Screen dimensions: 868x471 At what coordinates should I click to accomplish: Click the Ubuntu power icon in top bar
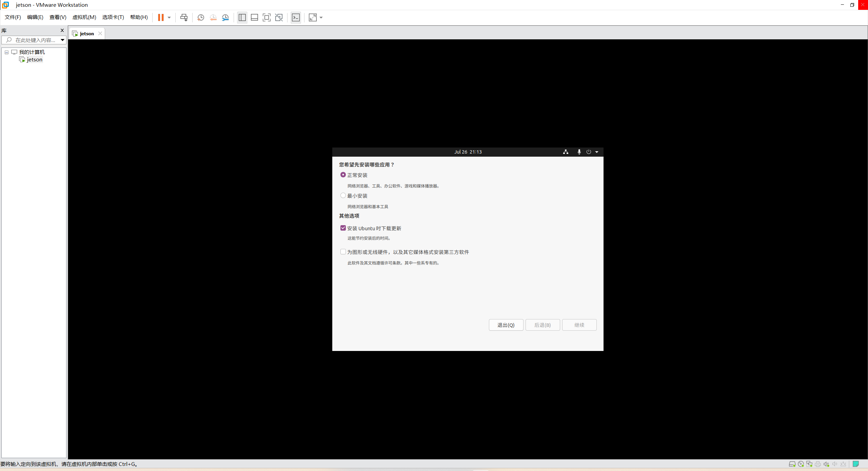point(589,152)
